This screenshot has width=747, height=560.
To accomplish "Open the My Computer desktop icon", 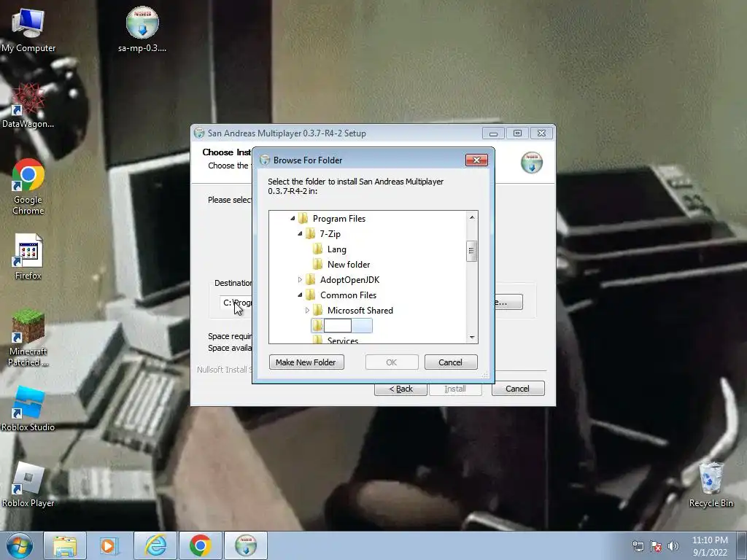I will click(x=28, y=29).
